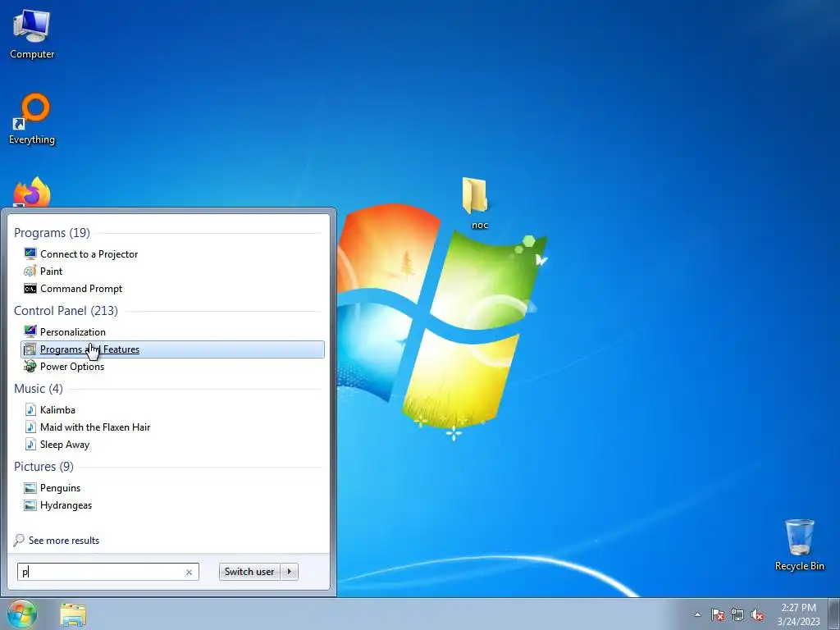Select the Connect to a Projector result

[172, 254]
